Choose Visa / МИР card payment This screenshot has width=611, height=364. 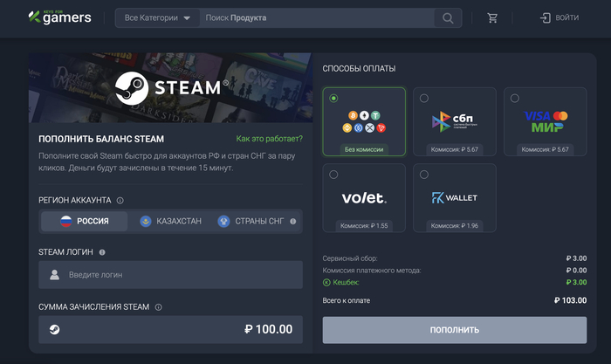point(546,121)
